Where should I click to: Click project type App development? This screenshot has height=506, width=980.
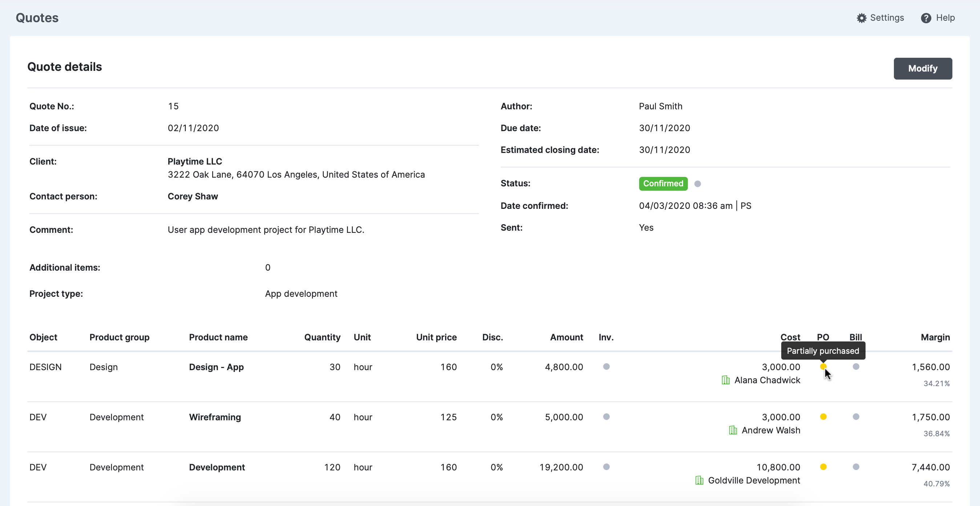click(x=301, y=294)
